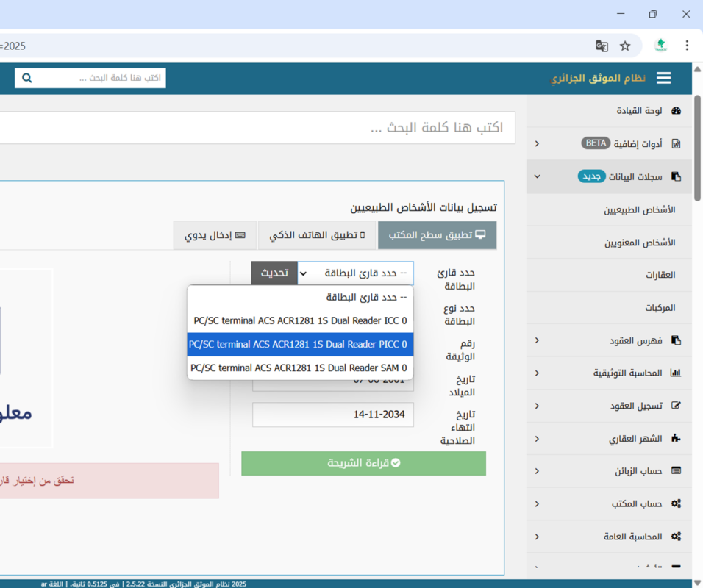Select ACR1281 Dual Reader ICC 0 option
The height and width of the screenshot is (588, 703).
pos(300,321)
